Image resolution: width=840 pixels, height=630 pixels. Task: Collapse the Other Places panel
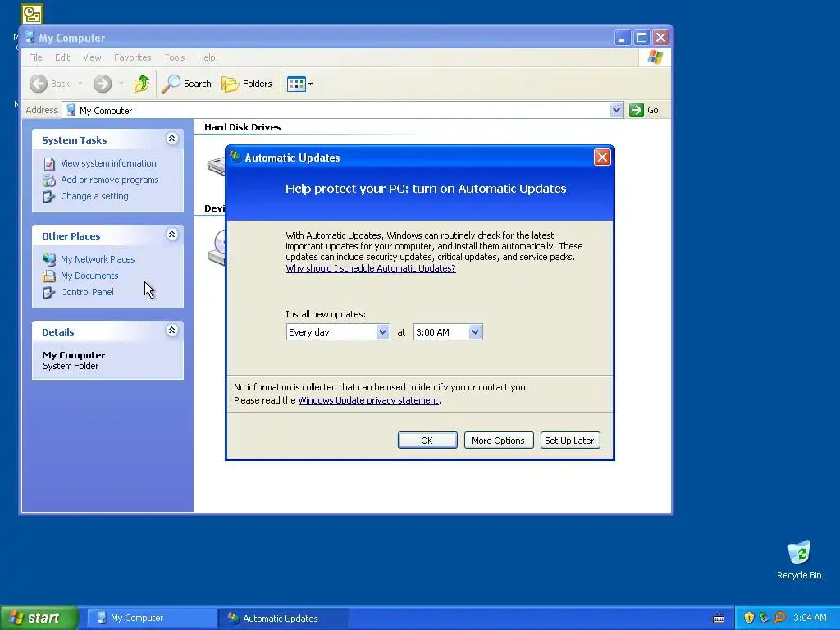[x=171, y=235]
